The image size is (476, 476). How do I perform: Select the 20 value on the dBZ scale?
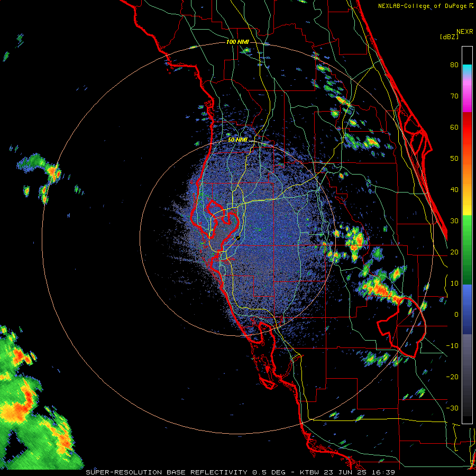[454, 252]
